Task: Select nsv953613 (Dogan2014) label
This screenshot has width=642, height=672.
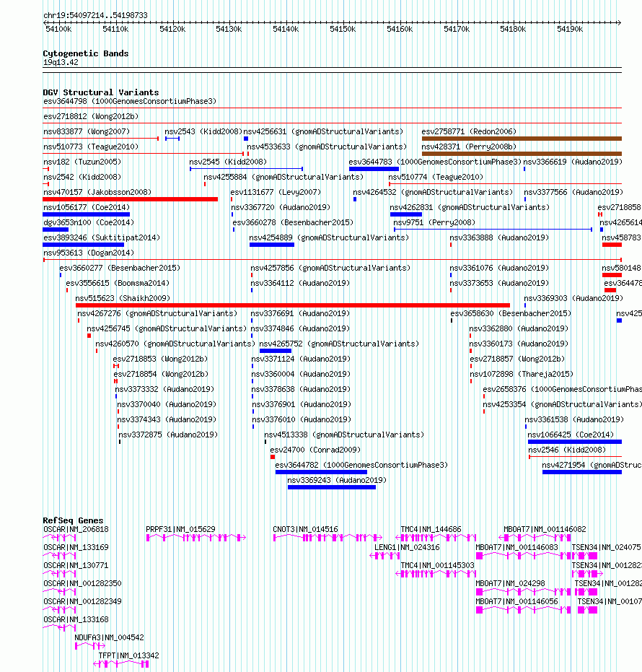Action: point(89,253)
